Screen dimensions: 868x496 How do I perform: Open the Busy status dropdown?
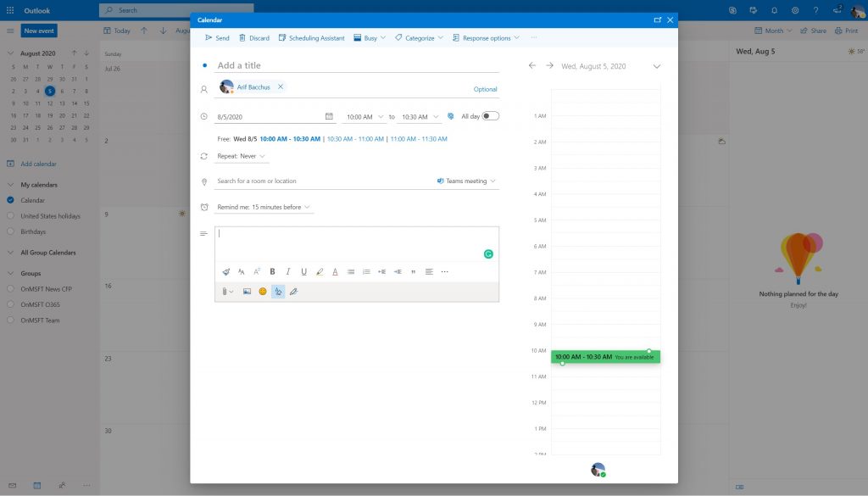(x=370, y=37)
